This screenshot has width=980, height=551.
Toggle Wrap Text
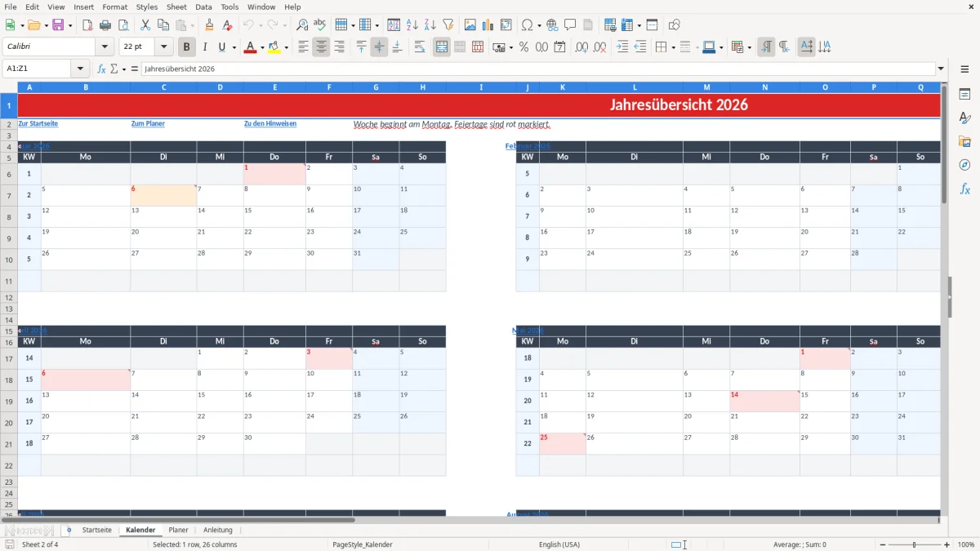[x=419, y=47]
